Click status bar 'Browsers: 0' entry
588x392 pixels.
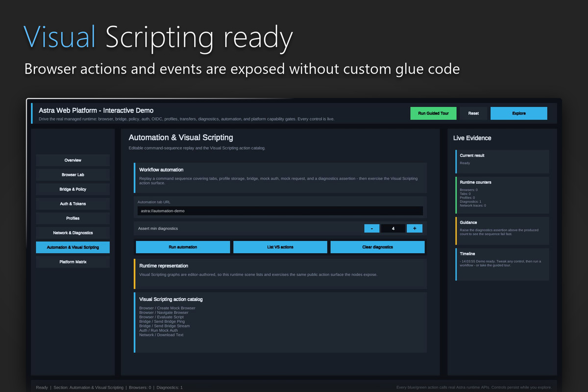(x=139, y=388)
